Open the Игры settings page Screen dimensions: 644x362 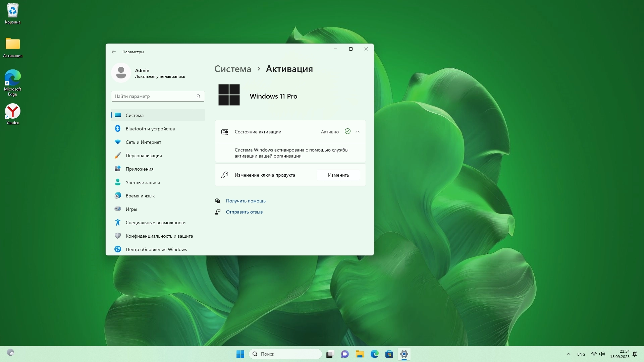131,209
